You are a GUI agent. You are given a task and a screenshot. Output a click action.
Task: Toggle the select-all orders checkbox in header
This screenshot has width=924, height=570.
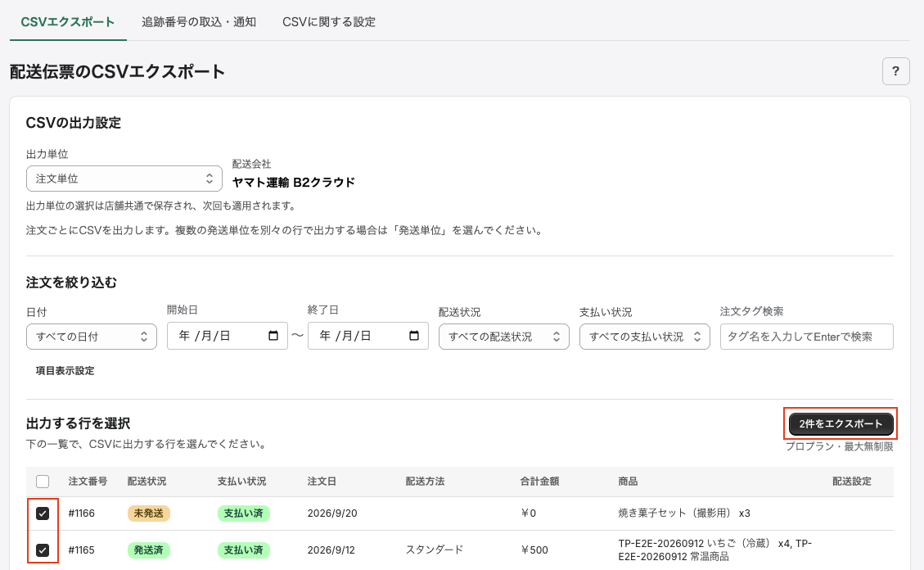43,482
